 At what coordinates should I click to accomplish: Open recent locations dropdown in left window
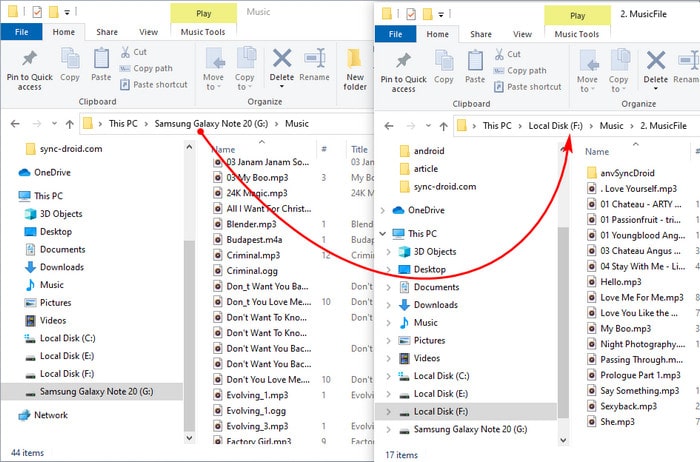pyautogui.click(x=54, y=124)
